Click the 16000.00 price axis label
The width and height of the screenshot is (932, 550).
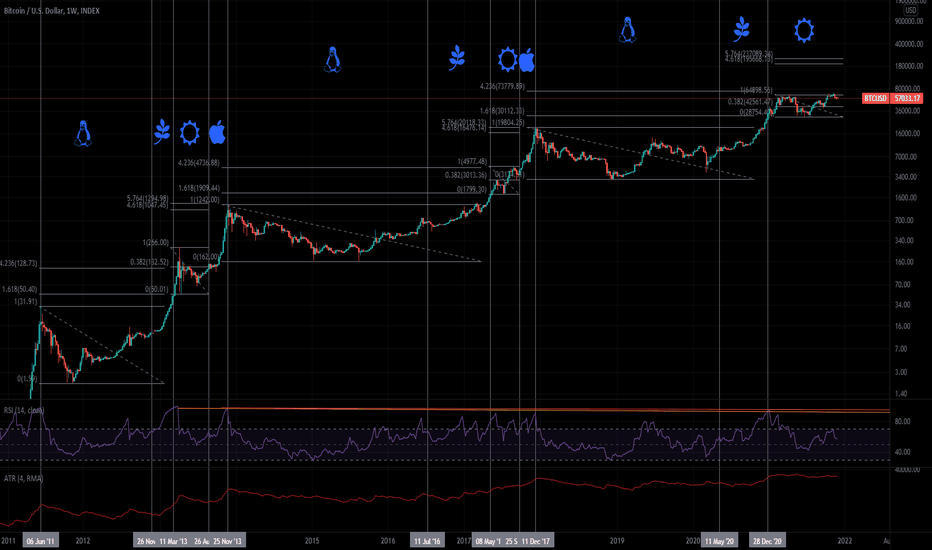tap(908, 133)
